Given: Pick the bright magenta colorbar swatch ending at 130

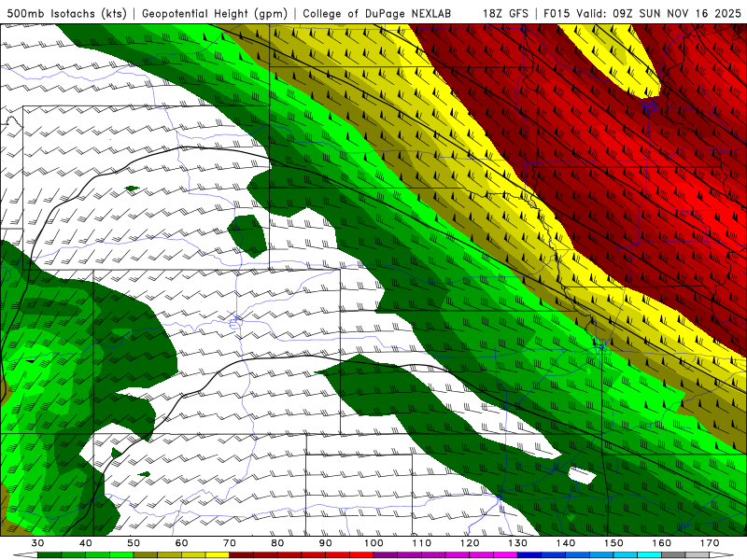Looking at the screenshot, I should pyautogui.click(x=505, y=554).
